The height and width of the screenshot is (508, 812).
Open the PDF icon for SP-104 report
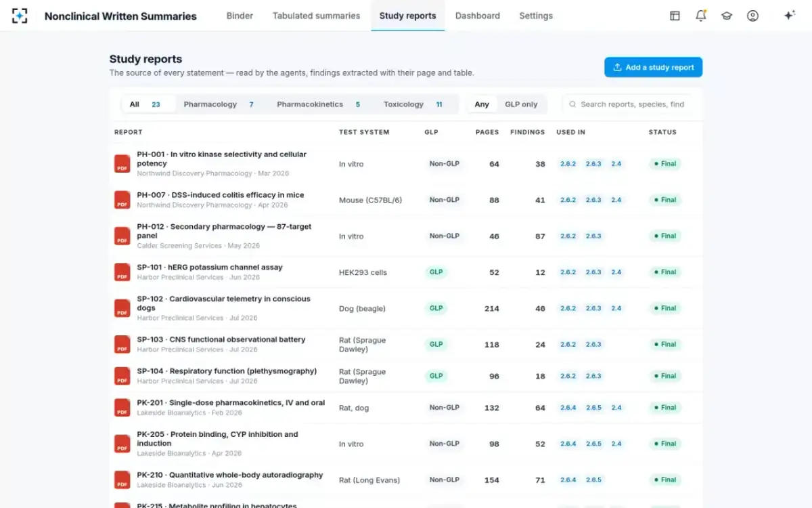tap(122, 376)
